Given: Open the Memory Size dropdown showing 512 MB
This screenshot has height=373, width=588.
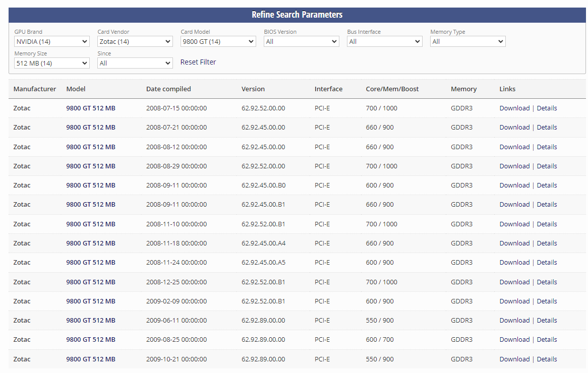Looking at the screenshot, I should (x=52, y=64).
